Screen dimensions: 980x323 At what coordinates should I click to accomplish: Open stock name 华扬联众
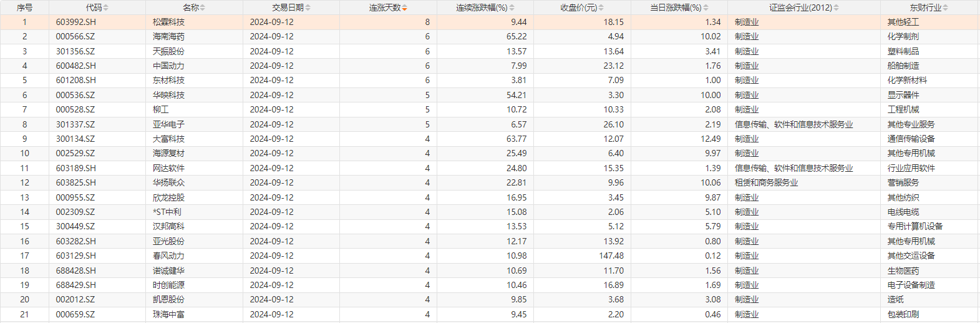pyautogui.click(x=168, y=182)
